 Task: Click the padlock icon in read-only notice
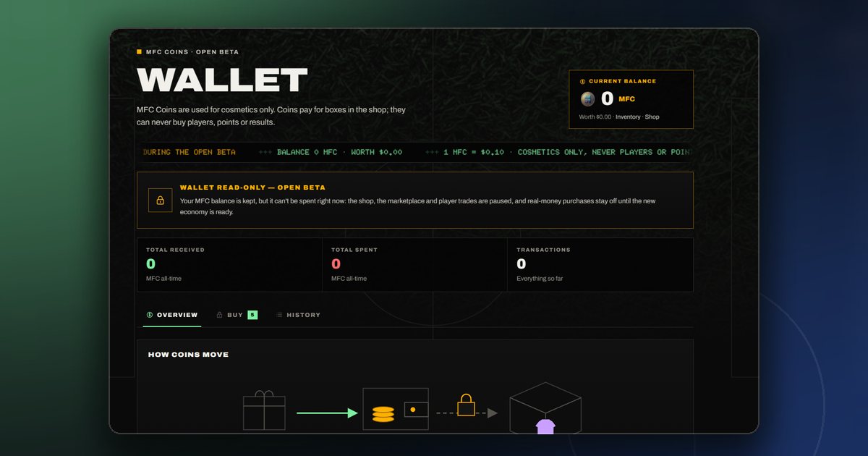coord(160,200)
